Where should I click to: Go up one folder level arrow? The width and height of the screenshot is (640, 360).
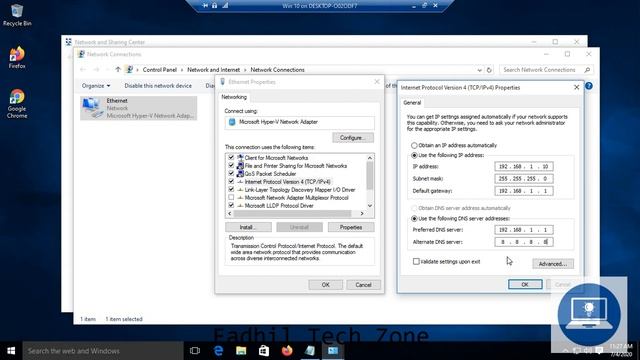[118, 70]
